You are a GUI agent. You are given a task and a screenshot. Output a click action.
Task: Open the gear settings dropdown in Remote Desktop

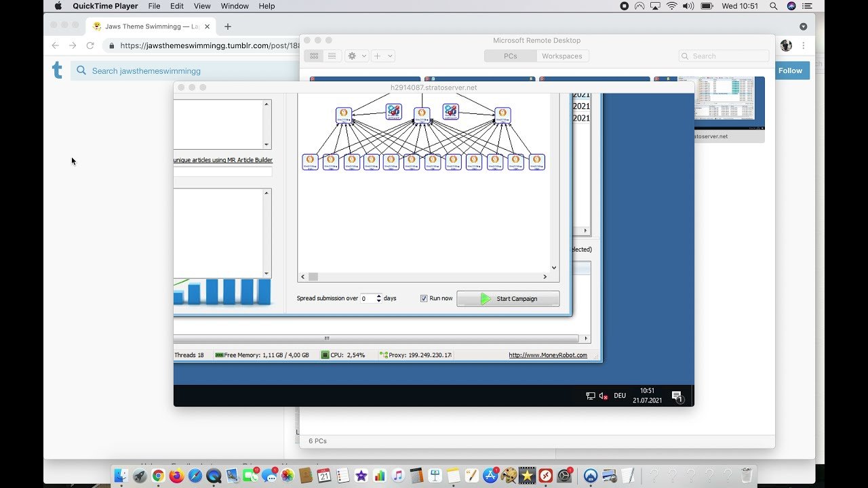[x=356, y=56]
